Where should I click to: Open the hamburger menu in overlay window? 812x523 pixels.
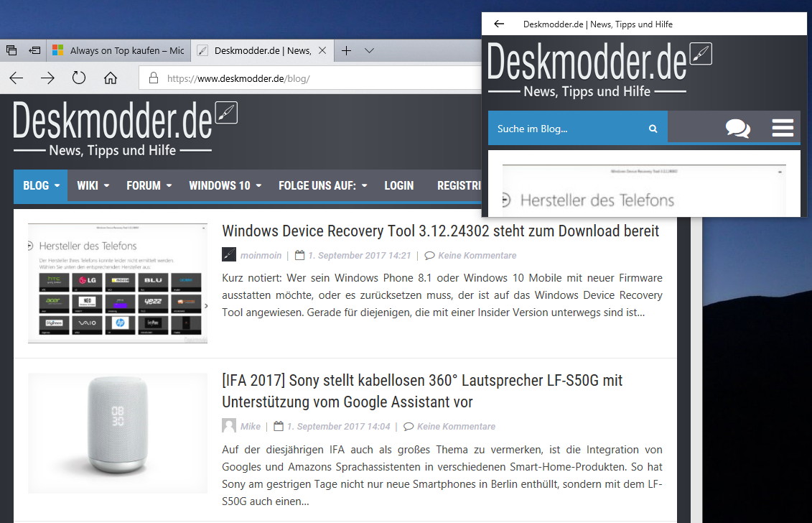pos(783,127)
